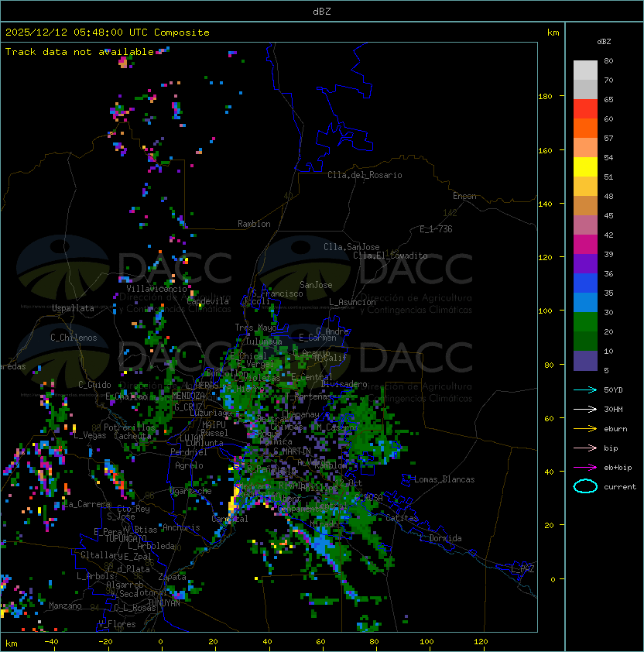Pick the purple 36-39 dBZ swatch
Image resolution: width=644 pixels, height=652 pixels.
(585, 263)
